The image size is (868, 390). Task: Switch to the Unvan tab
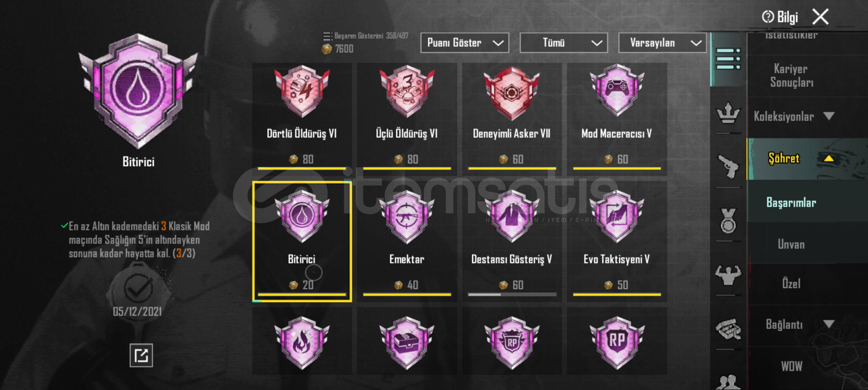[791, 244]
